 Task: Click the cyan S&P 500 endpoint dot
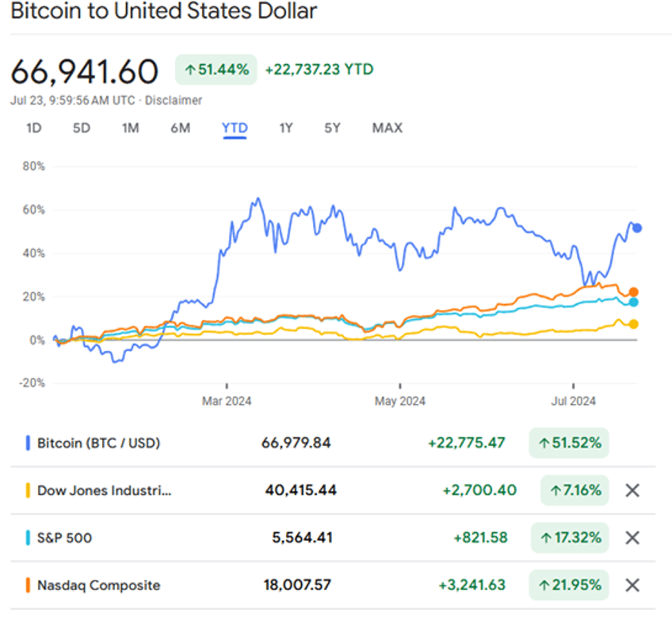(633, 303)
